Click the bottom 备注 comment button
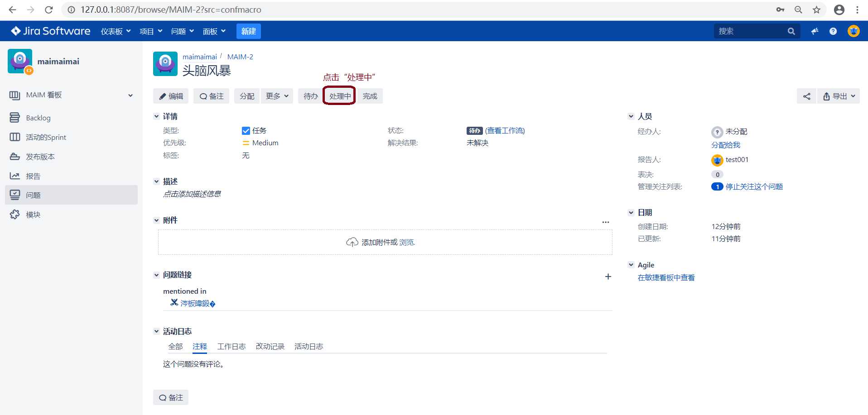The width and height of the screenshot is (868, 415). (171, 397)
